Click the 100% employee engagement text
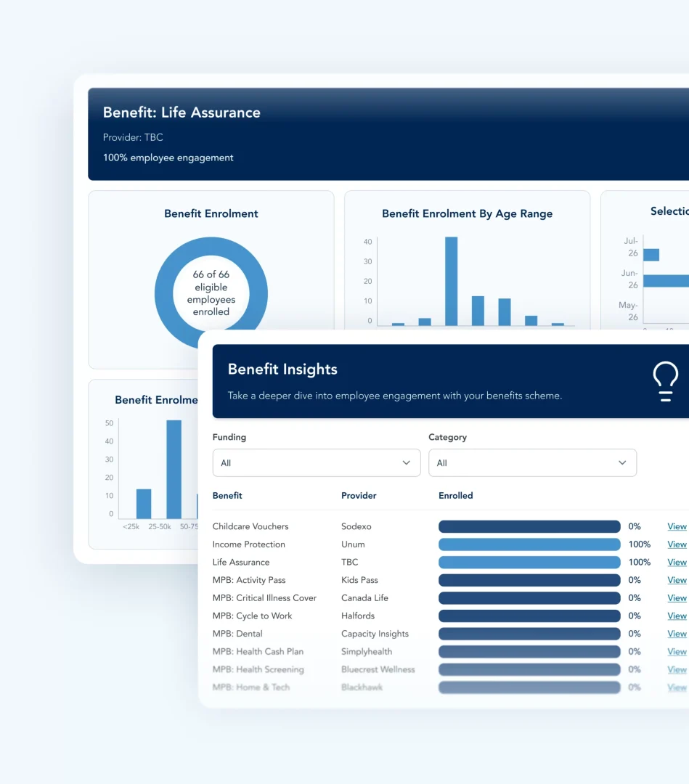 point(168,158)
